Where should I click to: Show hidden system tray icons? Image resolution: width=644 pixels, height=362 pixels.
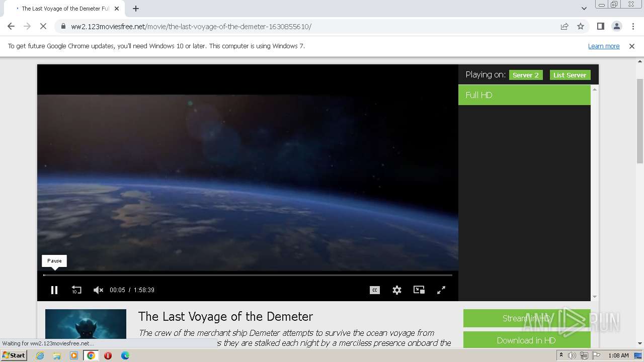(561, 355)
